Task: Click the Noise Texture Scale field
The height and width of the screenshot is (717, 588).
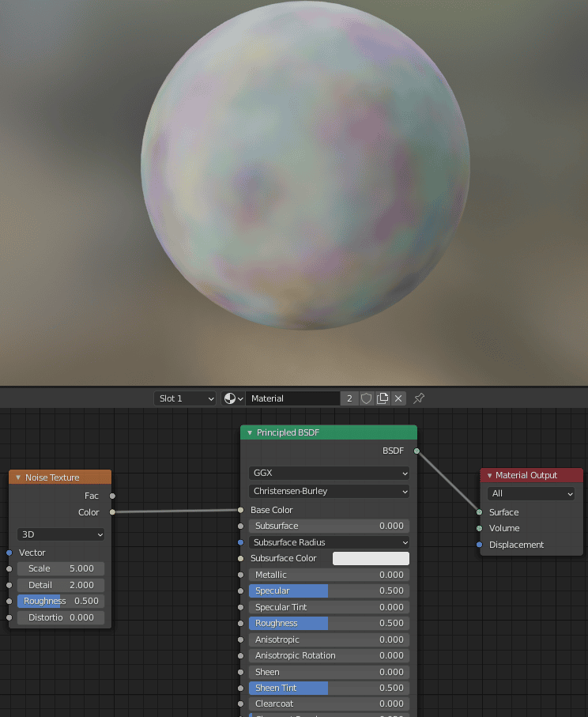Action: pos(61,569)
